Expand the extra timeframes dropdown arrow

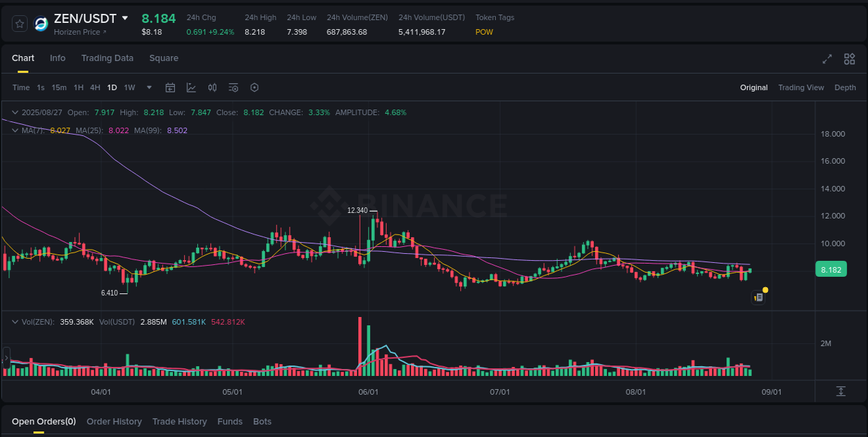coord(149,87)
